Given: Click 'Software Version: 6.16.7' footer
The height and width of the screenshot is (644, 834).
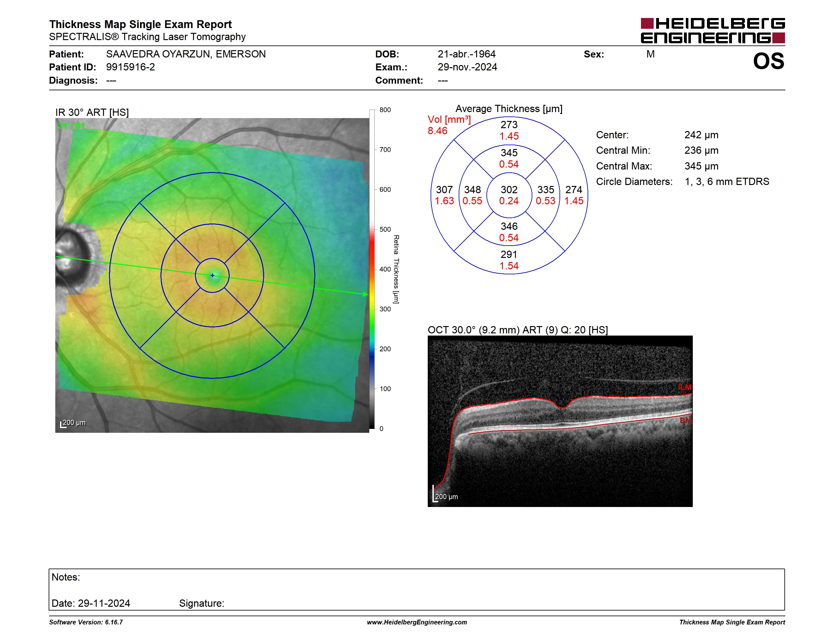Looking at the screenshot, I should [x=86, y=622].
